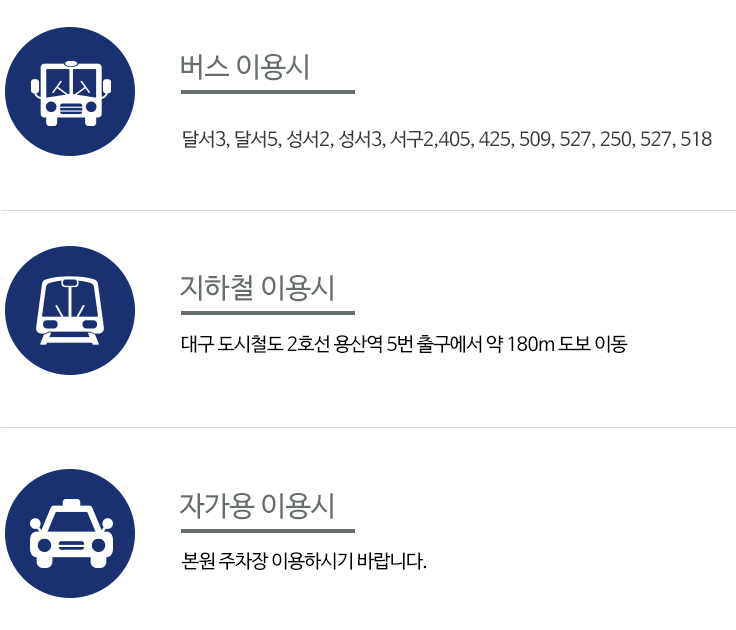Select the 버스 이용시 heading
736x630 pixels.
(x=245, y=67)
